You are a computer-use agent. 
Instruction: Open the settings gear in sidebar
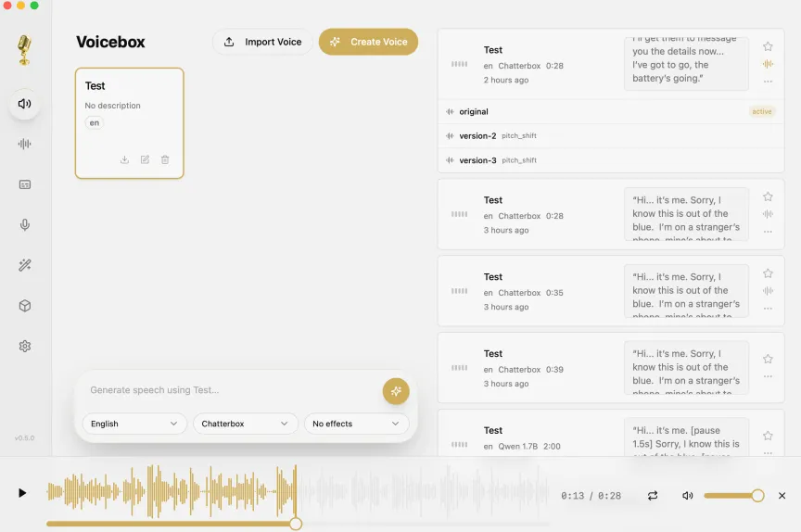24,346
